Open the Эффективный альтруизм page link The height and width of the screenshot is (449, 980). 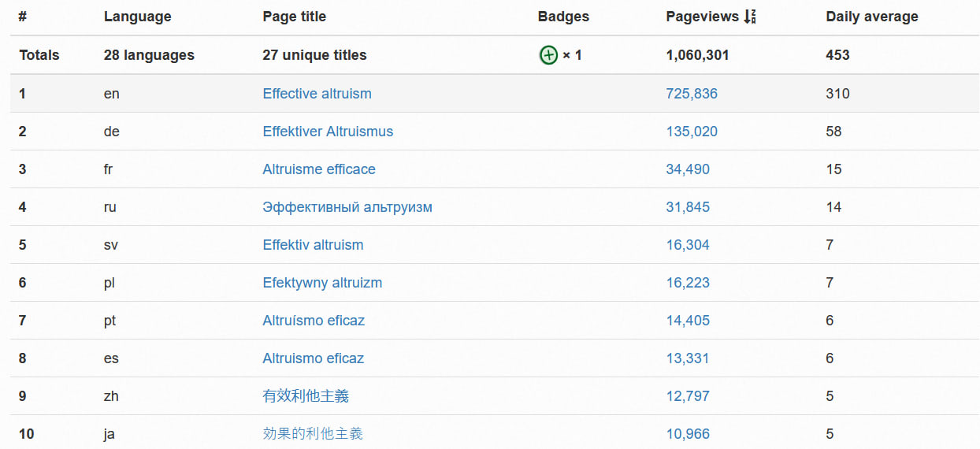(x=347, y=207)
